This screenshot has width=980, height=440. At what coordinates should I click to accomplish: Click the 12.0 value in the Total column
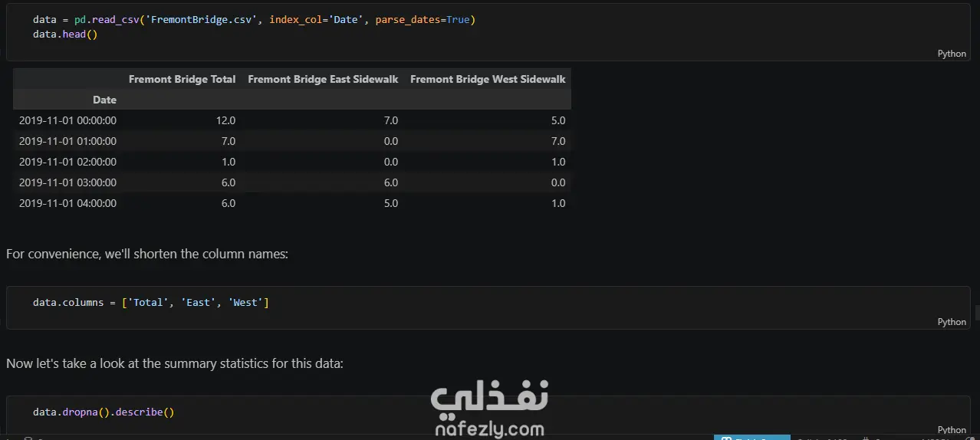tap(225, 120)
